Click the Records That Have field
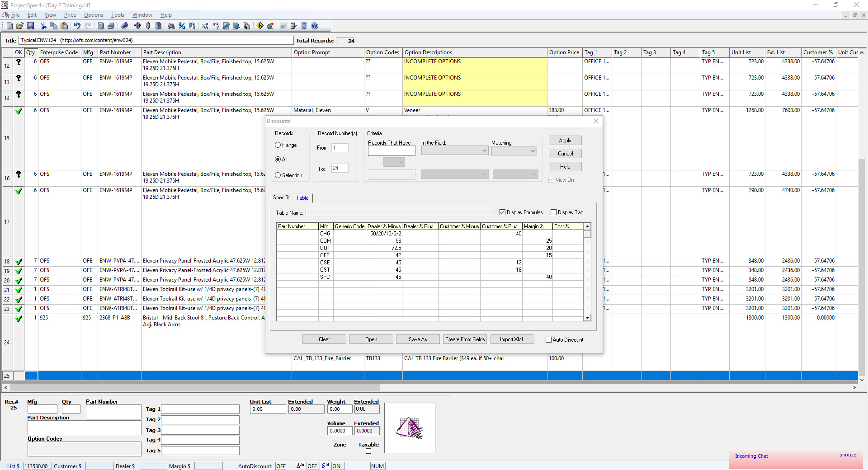The image size is (868, 470). [392, 151]
